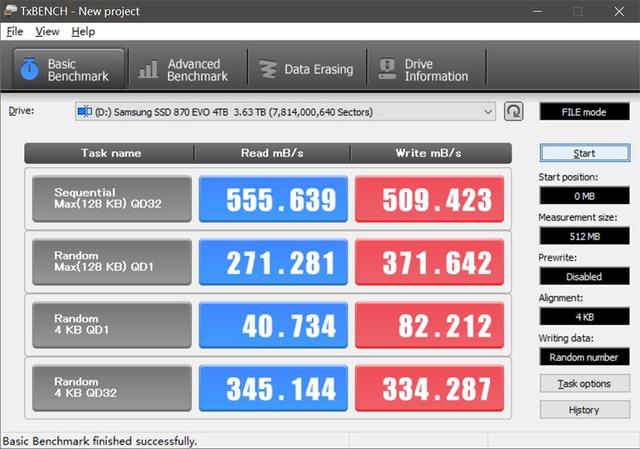Click the Read mB/s column header

(272, 153)
